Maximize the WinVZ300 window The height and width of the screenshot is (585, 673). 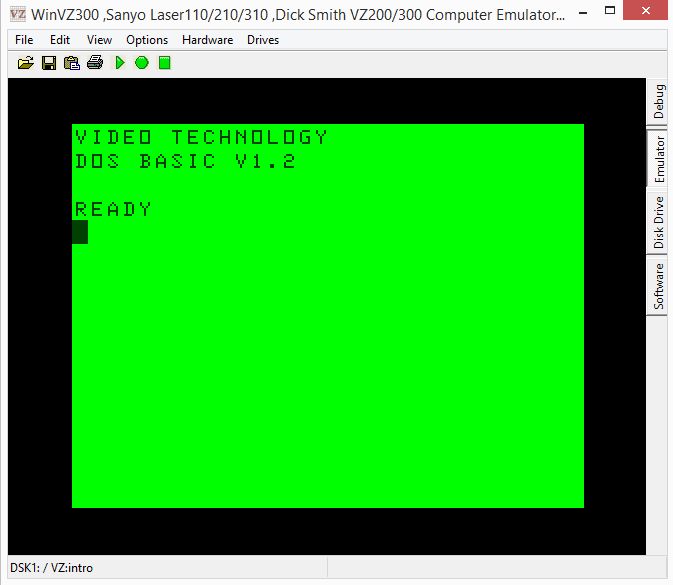[x=610, y=10]
